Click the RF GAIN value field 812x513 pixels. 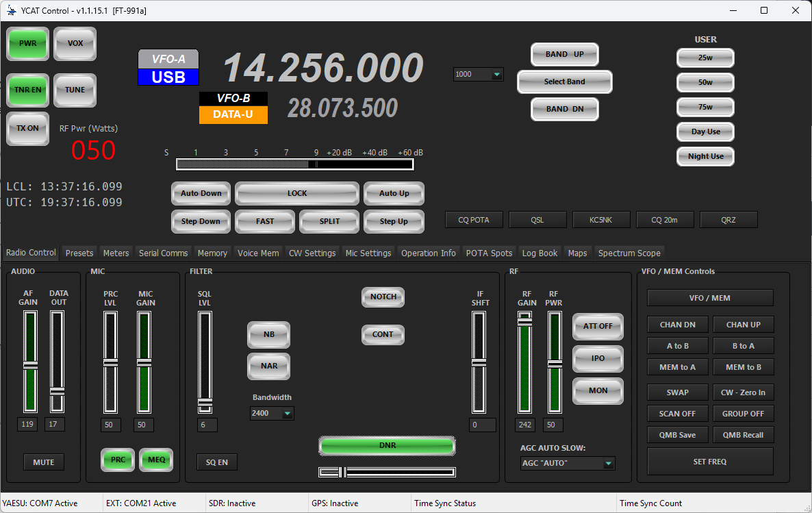(524, 425)
